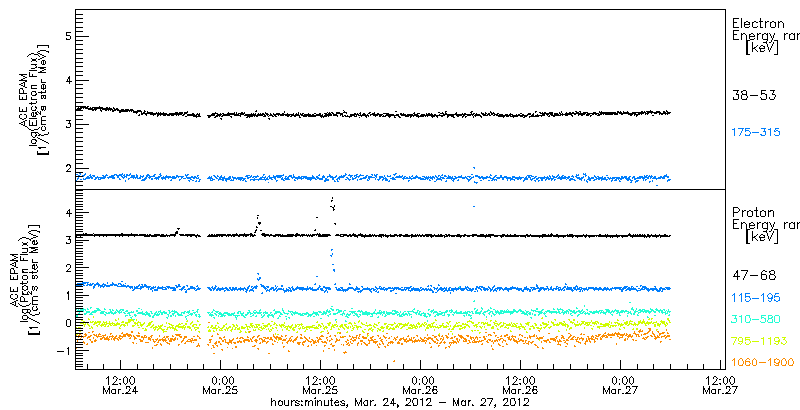
Task: Click the '3' tick on proton flux axis
Action: tap(66, 239)
